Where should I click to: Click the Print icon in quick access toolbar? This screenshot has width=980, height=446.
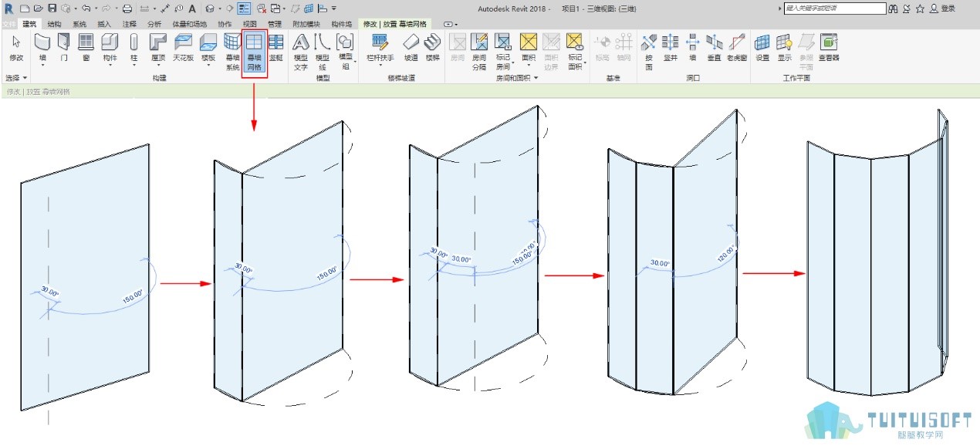(128, 8)
